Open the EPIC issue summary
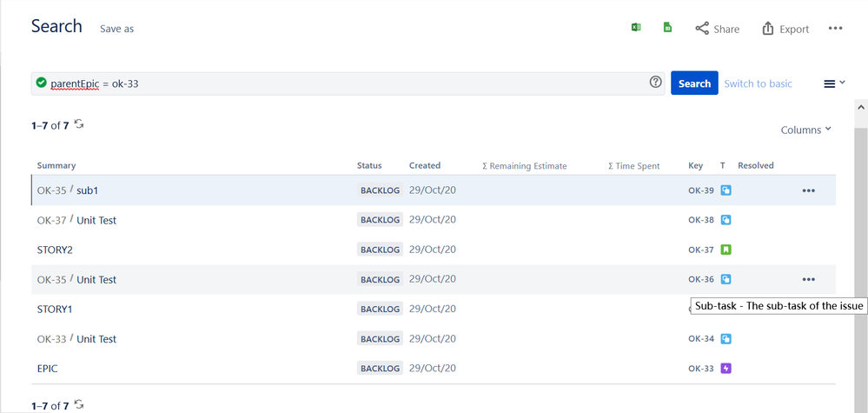868x413 pixels. pos(47,368)
